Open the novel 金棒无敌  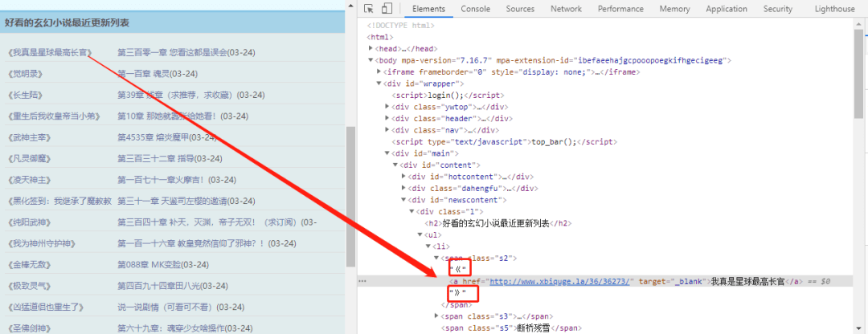(x=30, y=264)
